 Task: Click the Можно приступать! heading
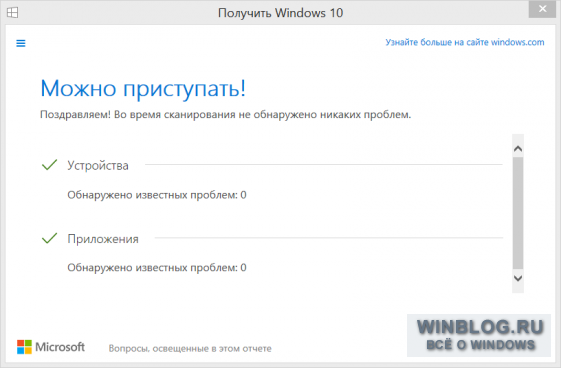click(x=143, y=88)
